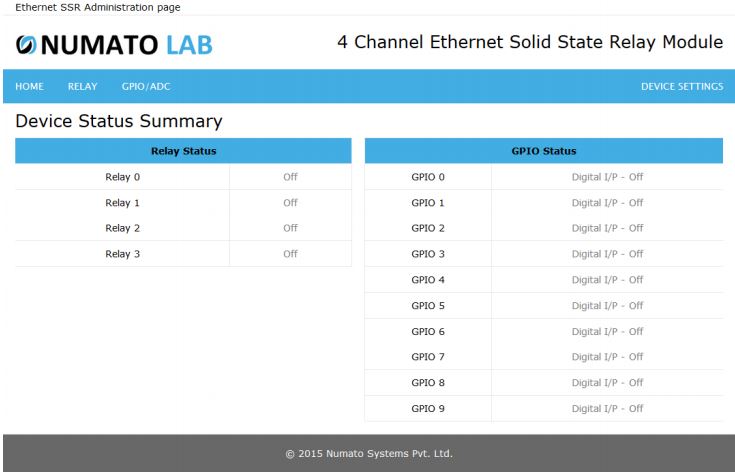Click the Relay 2 row label

click(122, 228)
